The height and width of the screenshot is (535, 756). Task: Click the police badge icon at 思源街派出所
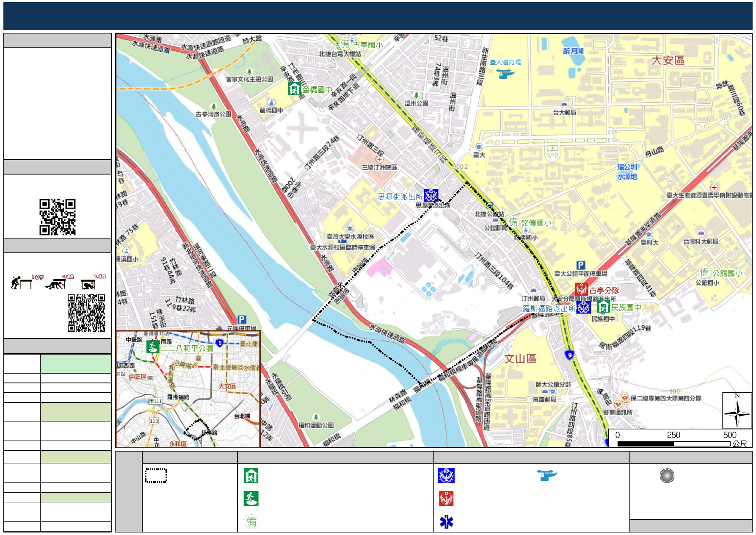point(431,195)
